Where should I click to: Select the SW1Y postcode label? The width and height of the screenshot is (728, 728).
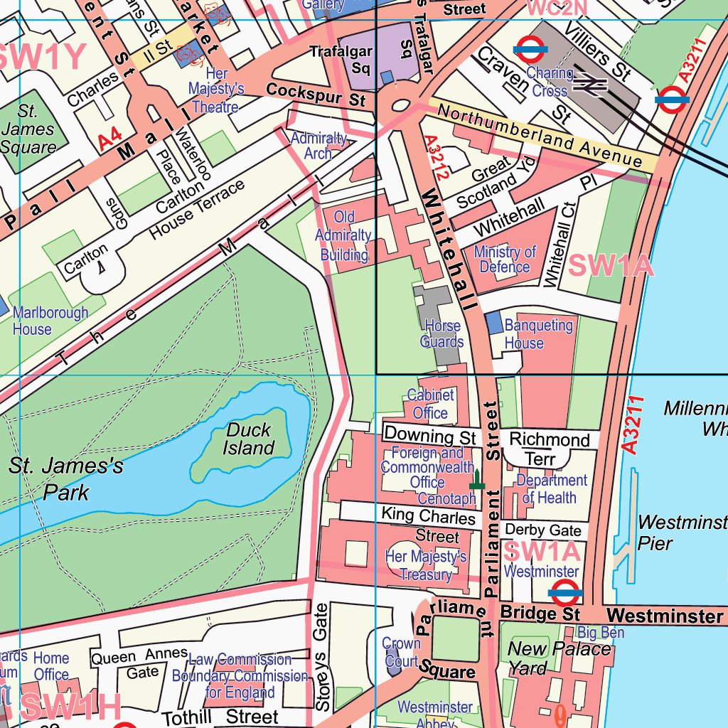tap(41, 58)
